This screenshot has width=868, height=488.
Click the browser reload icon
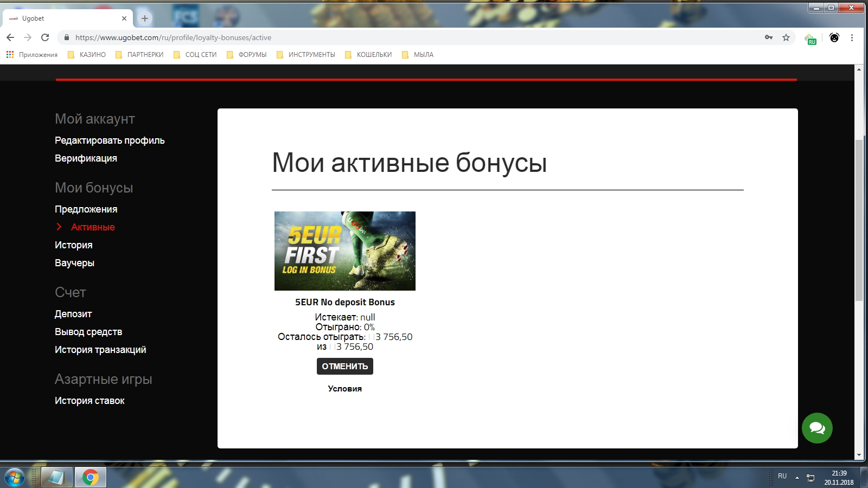click(45, 37)
